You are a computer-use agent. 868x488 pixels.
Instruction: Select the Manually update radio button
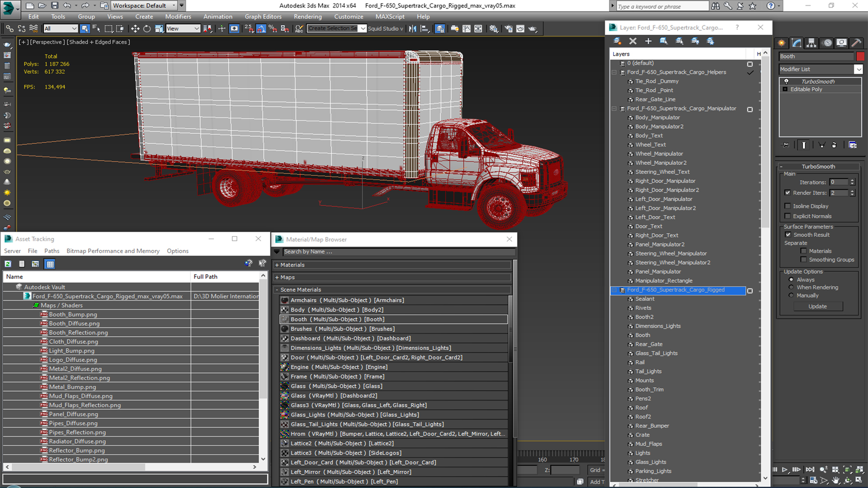coord(791,296)
